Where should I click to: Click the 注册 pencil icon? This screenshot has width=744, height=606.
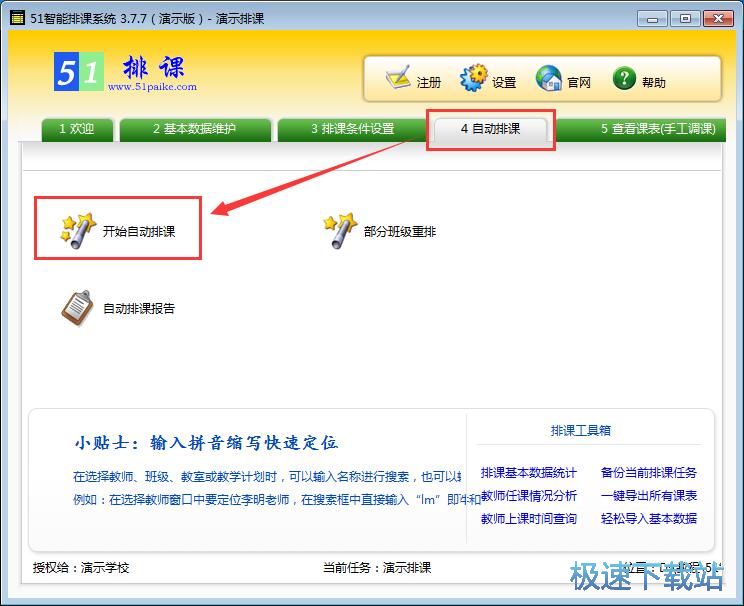(398, 79)
